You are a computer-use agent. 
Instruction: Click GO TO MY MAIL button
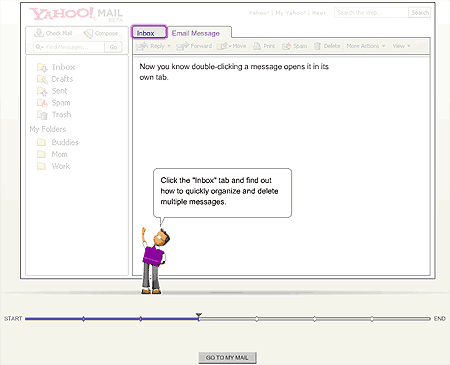click(227, 358)
